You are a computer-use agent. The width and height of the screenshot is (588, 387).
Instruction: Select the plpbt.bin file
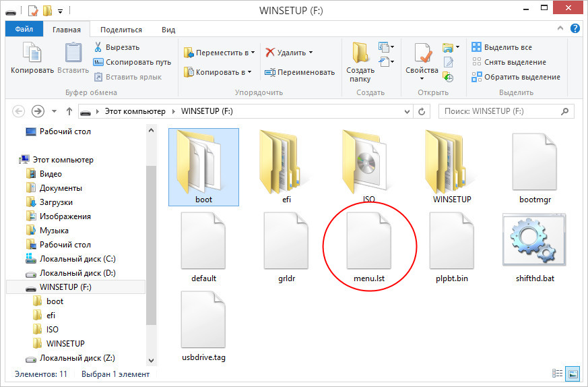pyautogui.click(x=452, y=247)
